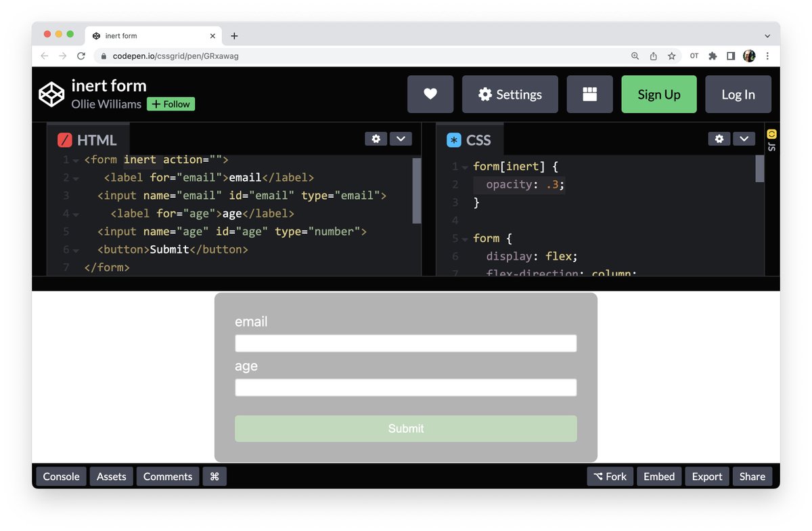
Task: Bookmark this page with star icon
Action: click(671, 56)
